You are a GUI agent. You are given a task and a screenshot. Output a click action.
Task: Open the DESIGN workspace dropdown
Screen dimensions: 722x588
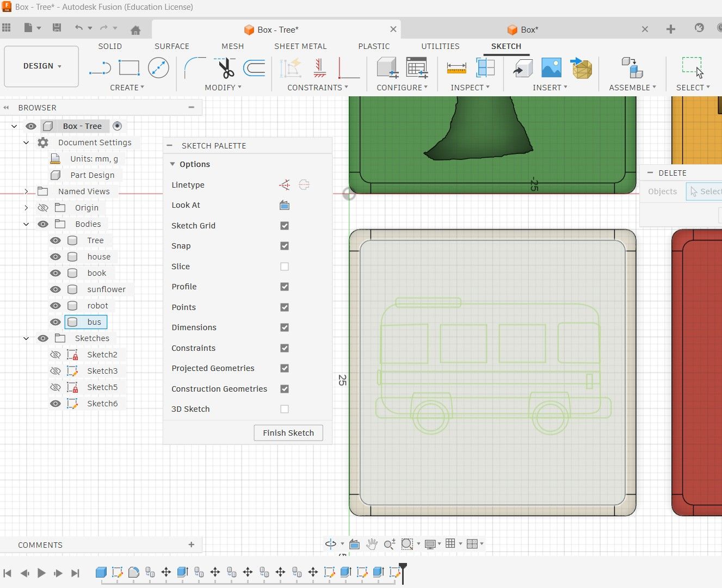(x=42, y=66)
